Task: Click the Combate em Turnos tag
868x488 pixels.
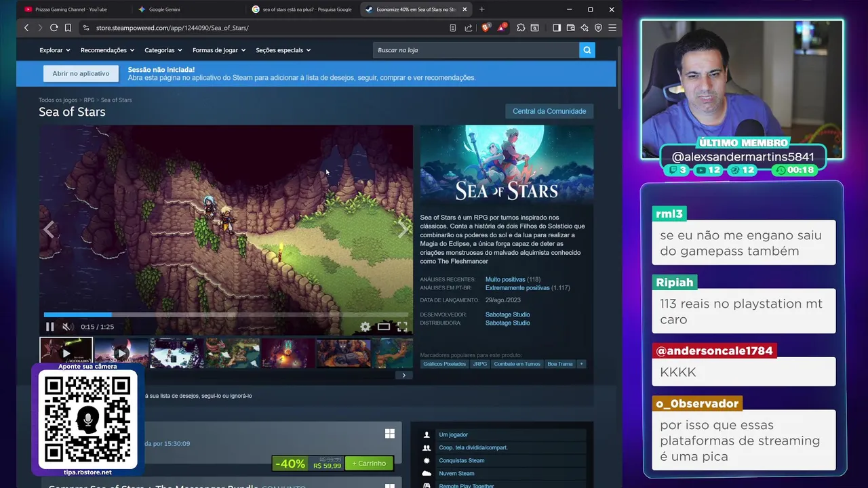Action: tap(517, 364)
